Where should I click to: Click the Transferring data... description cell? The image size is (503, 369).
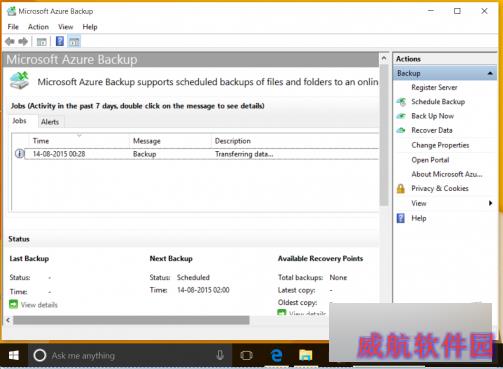tap(244, 154)
